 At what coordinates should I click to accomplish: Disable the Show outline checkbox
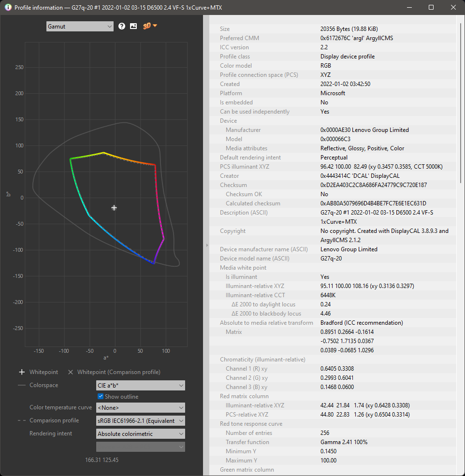[101, 395]
